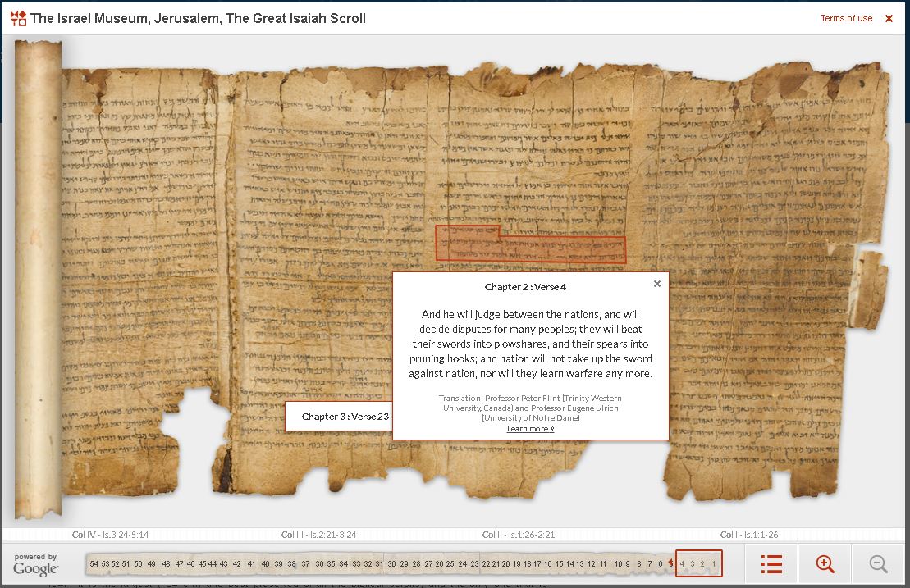
Task: Select the Col I - Is.1:1-26 label
Action: (x=748, y=535)
